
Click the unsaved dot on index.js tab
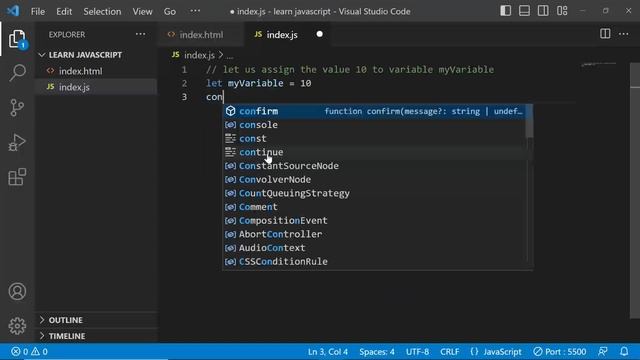(x=319, y=34)
